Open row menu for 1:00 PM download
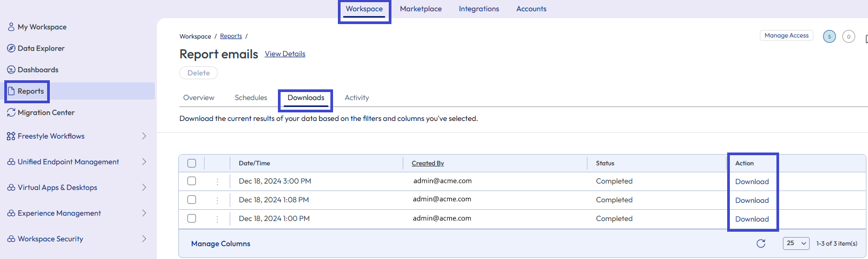This screenshot has height=259, width=868. pos(217,219)
